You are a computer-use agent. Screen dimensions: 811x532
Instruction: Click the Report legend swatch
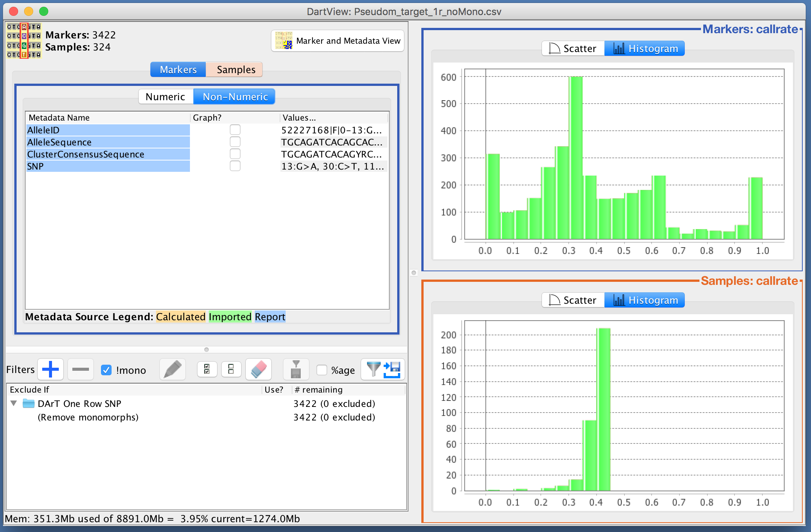point(270,316)
